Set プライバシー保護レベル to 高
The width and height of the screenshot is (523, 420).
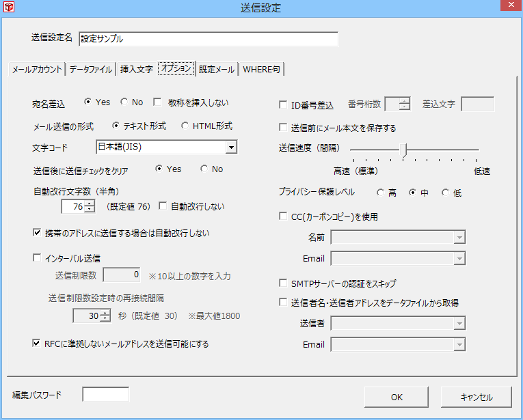pyautogui.click(x=380, y=193)
